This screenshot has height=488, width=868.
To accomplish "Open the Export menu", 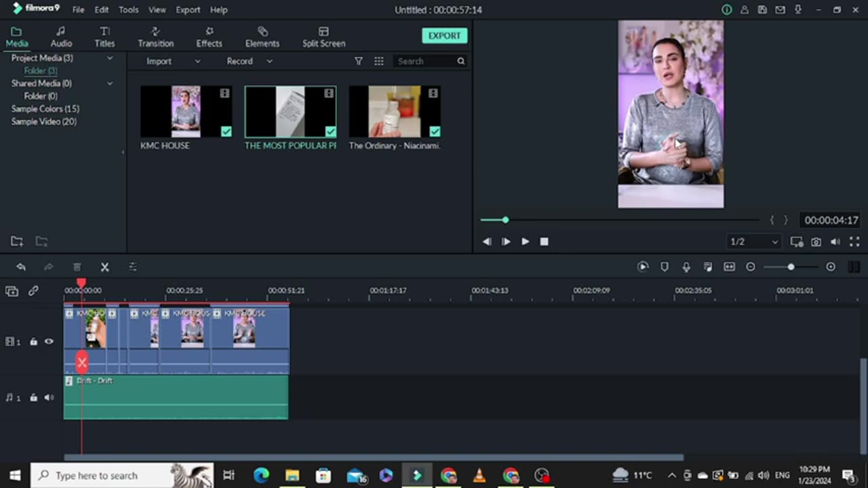I will click(x=188, y=10).
